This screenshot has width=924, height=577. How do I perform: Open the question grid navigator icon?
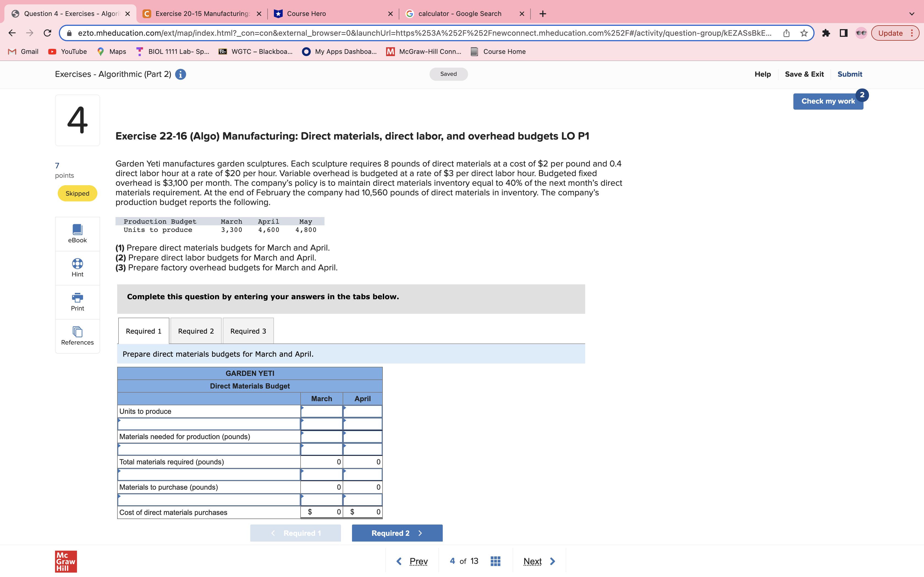tap(495, 561)
